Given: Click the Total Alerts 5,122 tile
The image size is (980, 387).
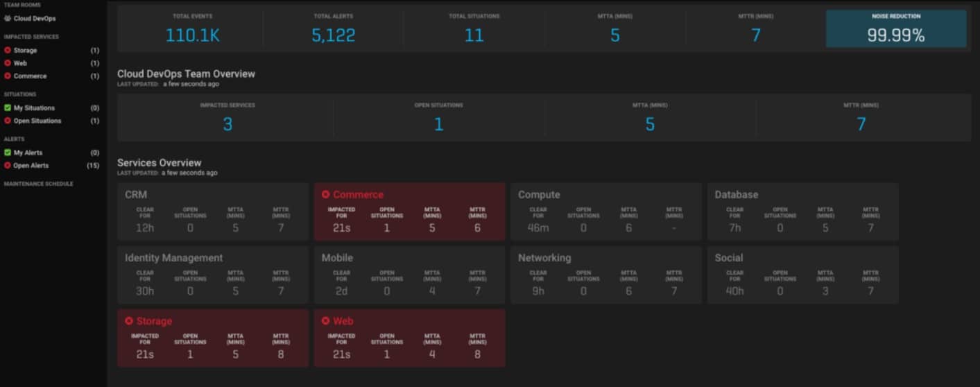Looking at the screenshot, I should click(x=334, y=28).
